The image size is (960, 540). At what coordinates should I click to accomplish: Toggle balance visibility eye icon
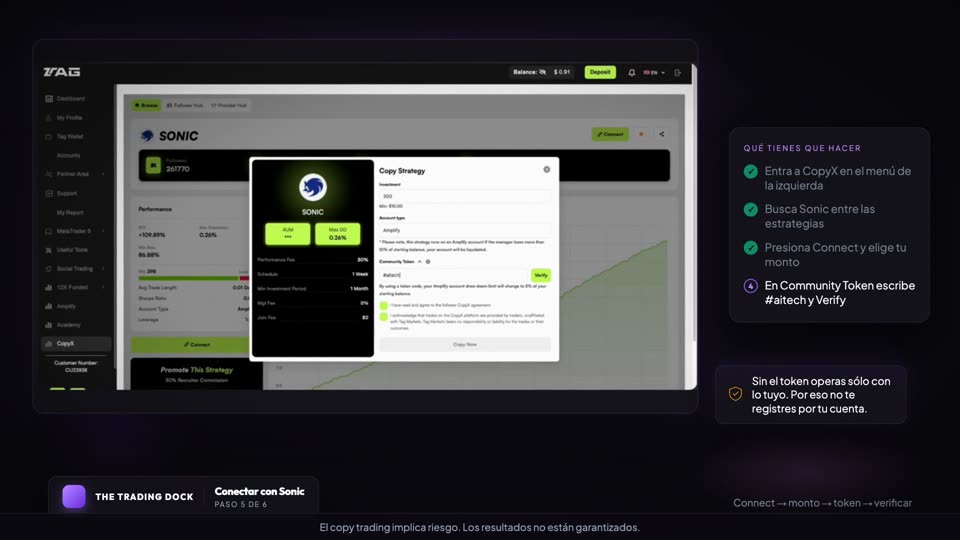tap(542, 72)
